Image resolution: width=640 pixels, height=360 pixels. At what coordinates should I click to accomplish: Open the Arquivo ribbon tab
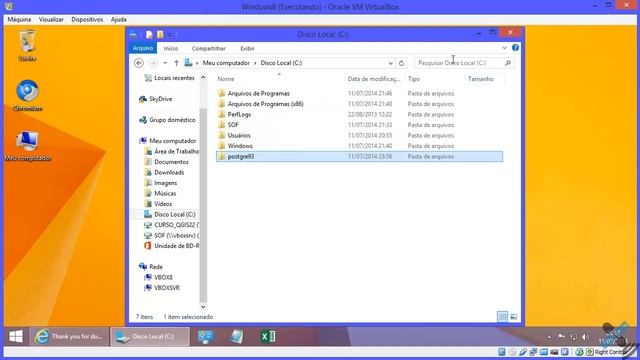pyautogui.click(x=143, y=48)
